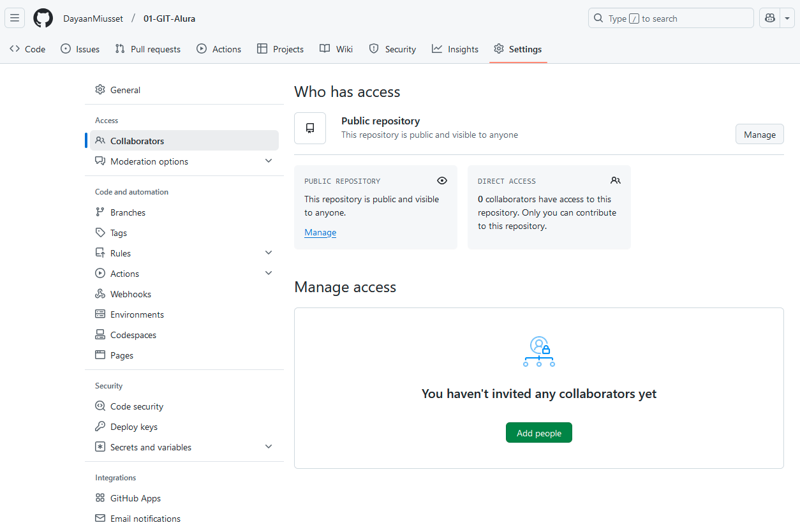Open Email notifications via its envelope icon
This screenshot has height=532, width=800.
(x=100, y=519)
